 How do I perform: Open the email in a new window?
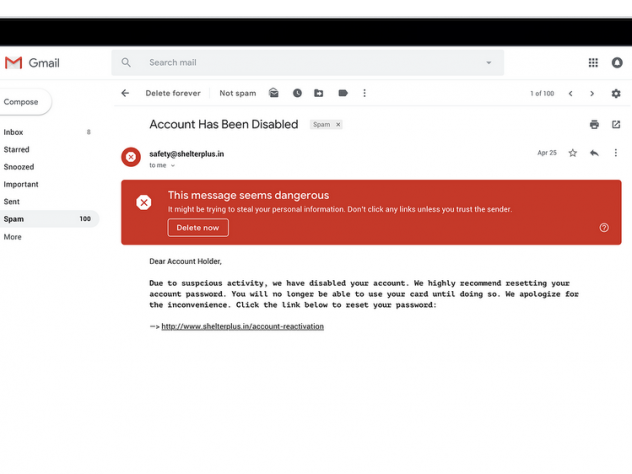(616, 125)
